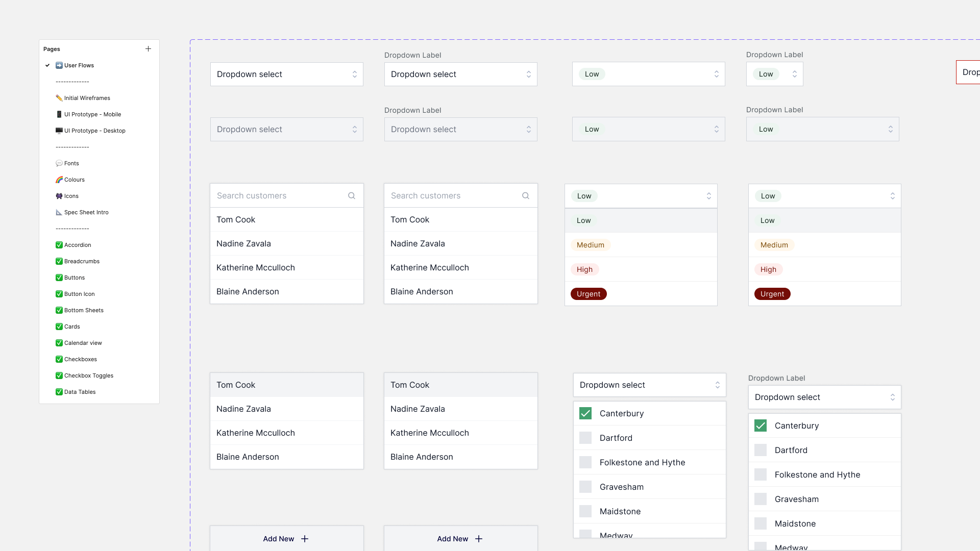980x551 pixels.
Task: Uncheck Canterbury in the unlabeled dropdown list
Action: coord(585,413)
